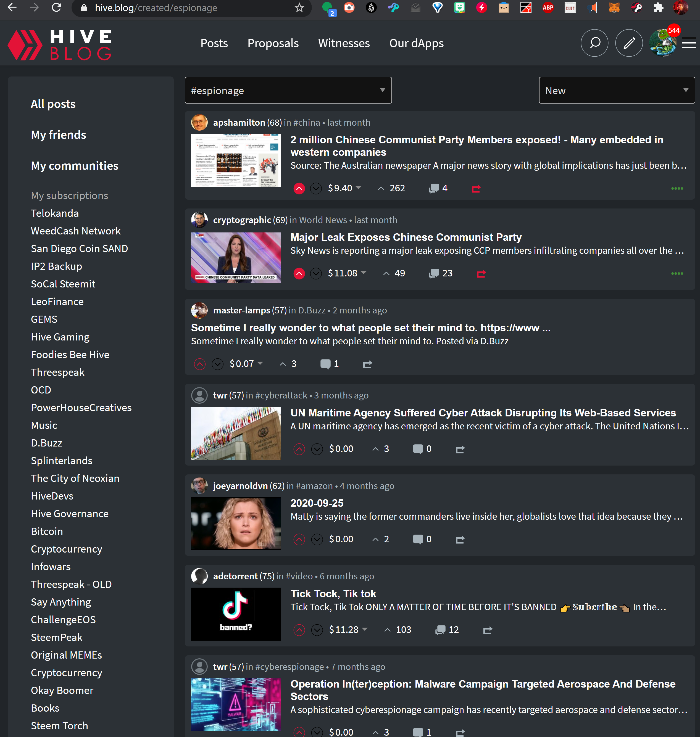Expand the $9.40 payout breakdown
Viewport: 700px width, 737px height.
pyautogui.click(x=358, y=188)
